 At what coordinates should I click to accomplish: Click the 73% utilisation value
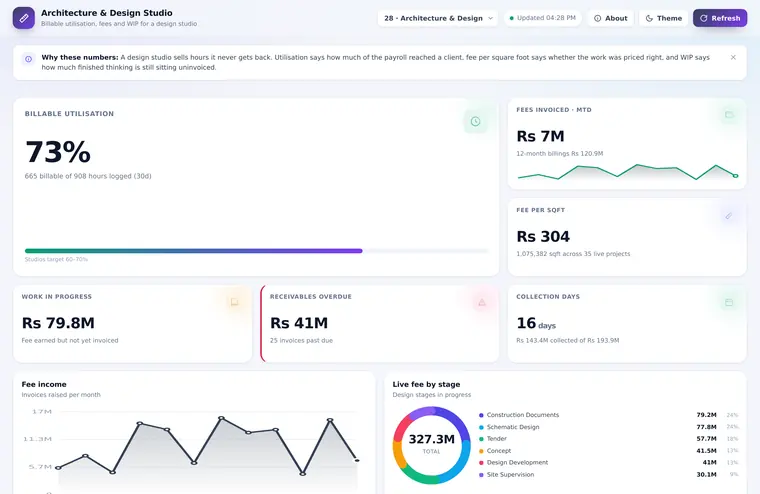[x=58, y=152]
